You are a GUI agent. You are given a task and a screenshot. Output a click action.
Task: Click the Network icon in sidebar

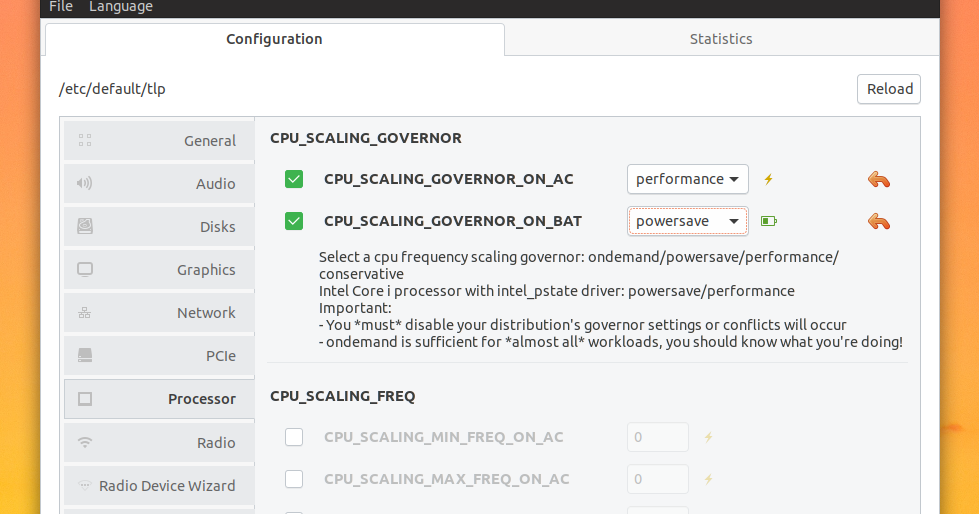85,312
